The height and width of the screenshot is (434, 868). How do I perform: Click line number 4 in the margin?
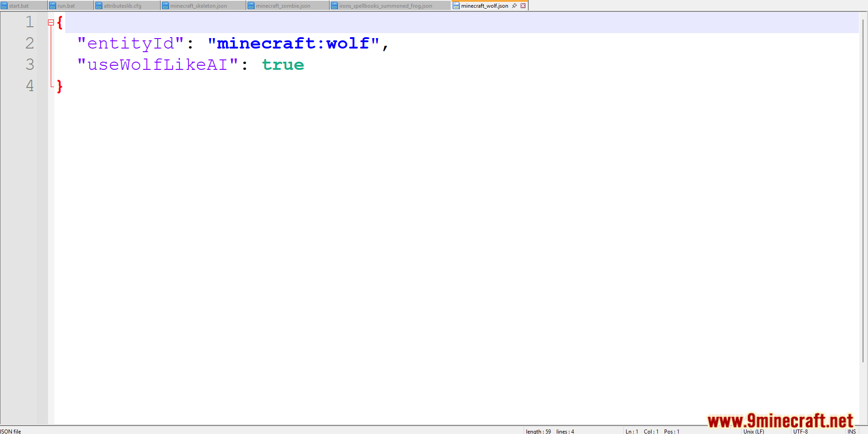[x=30, y=86]
